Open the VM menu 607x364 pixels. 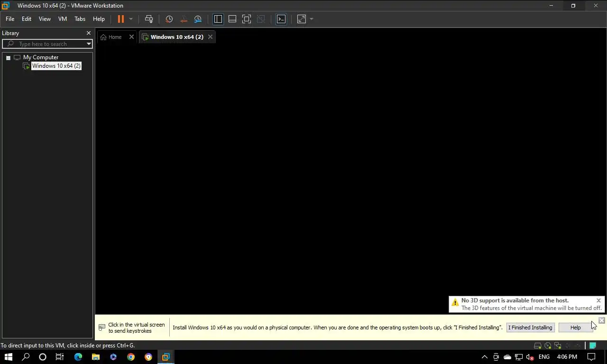point(63,19)
